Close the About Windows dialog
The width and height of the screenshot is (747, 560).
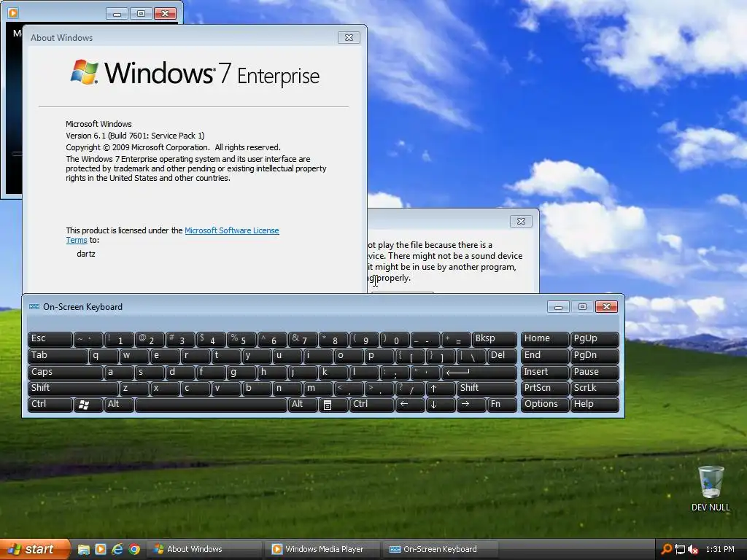pyautogui.click(x=349, y=38)
